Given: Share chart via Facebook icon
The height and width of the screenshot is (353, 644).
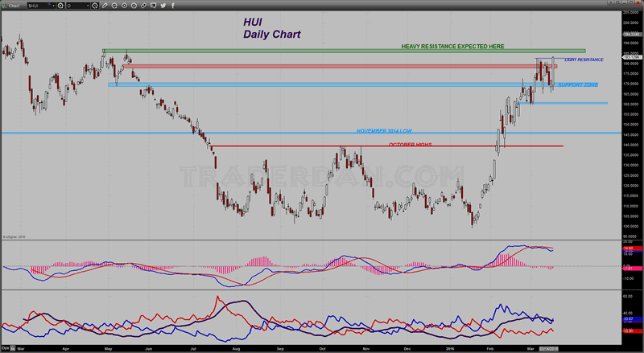Looking at the screenshot, I should pos(173,5).
